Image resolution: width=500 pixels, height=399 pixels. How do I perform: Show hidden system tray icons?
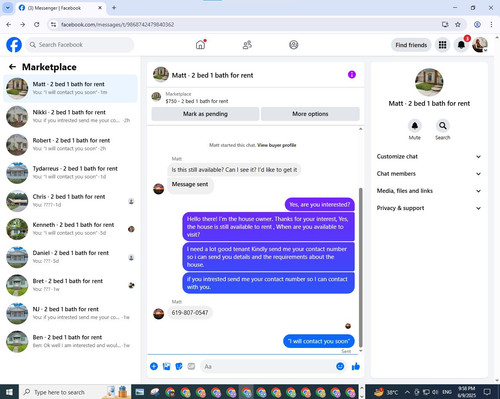tap(408, 392)
